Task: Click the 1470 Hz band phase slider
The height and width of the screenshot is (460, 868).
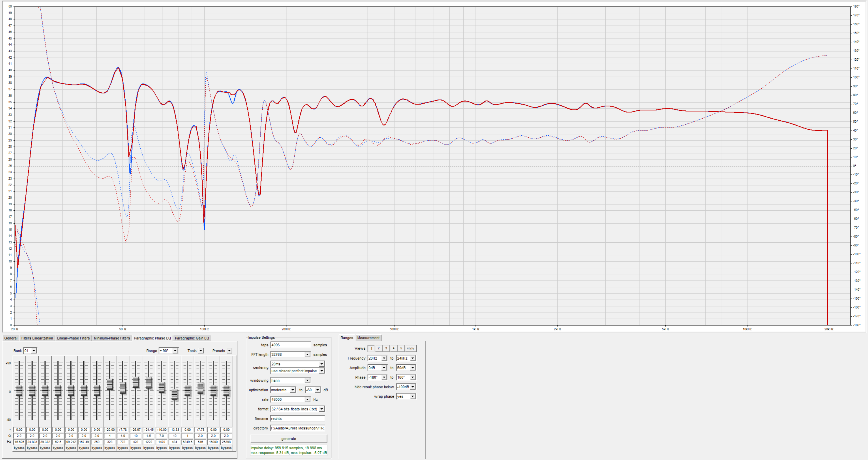Action: [x=162, y=388]
